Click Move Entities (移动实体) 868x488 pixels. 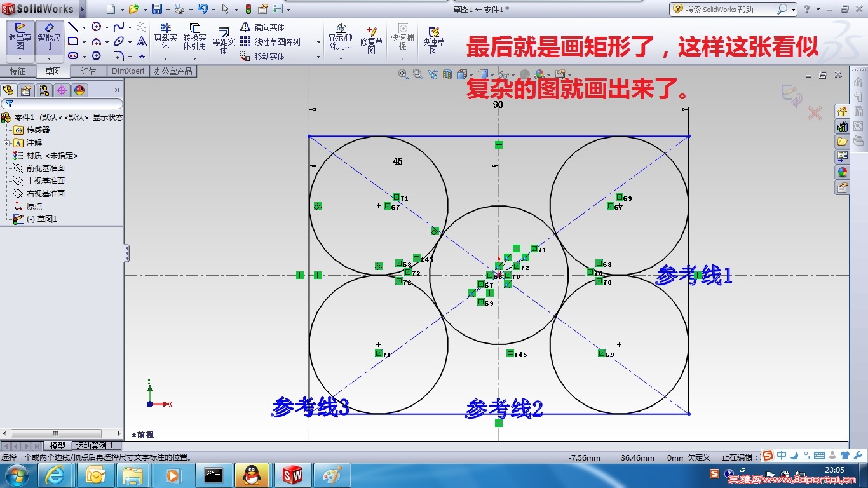(x=262, y=57)
